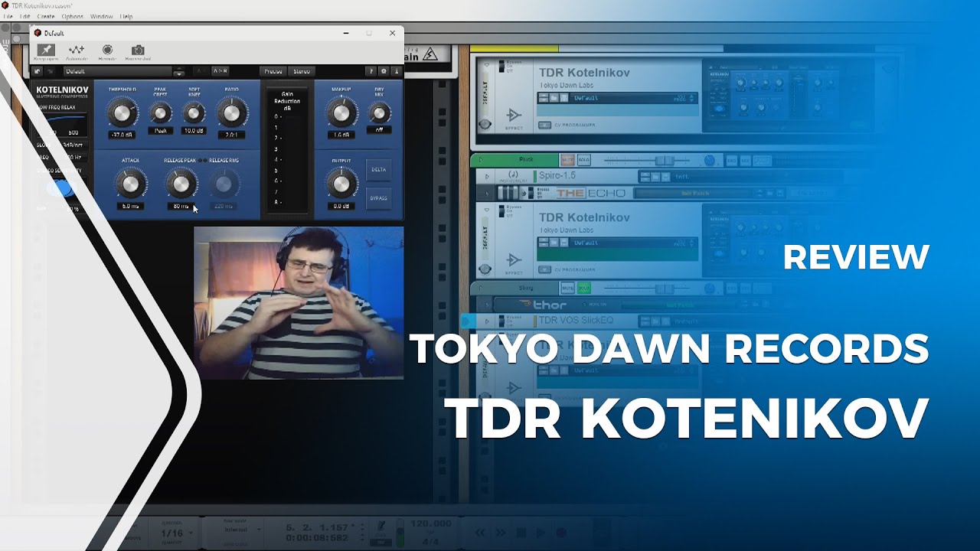Click the Peak Crest value field
This screenshot has width=980, height=551.
160,131
